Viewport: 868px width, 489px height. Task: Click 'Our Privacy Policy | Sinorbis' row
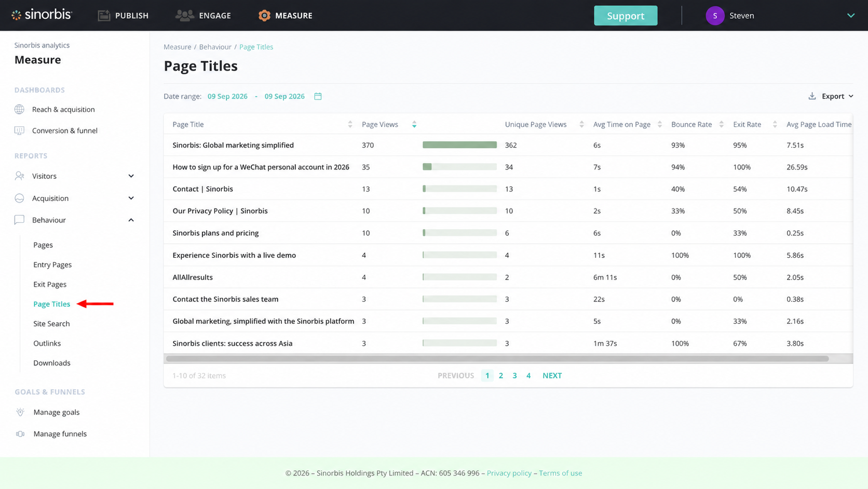click(x=508, y=211)
